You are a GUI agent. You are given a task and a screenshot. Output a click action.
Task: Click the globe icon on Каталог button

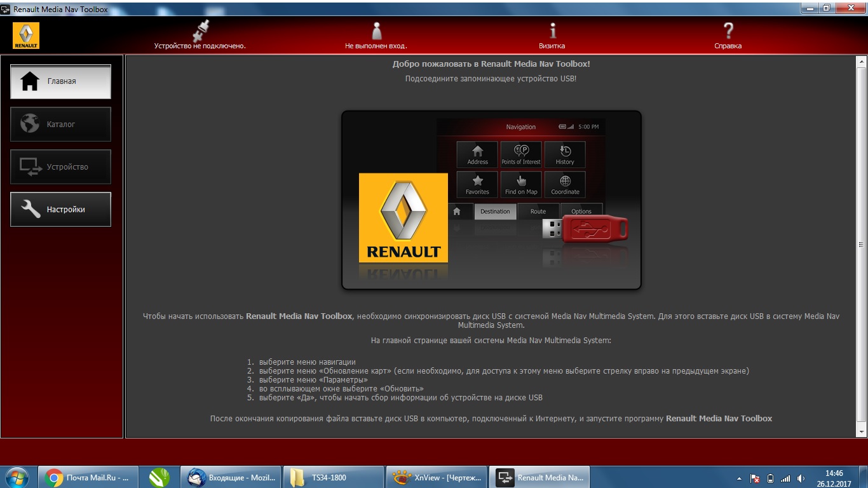tap(30, 124)
